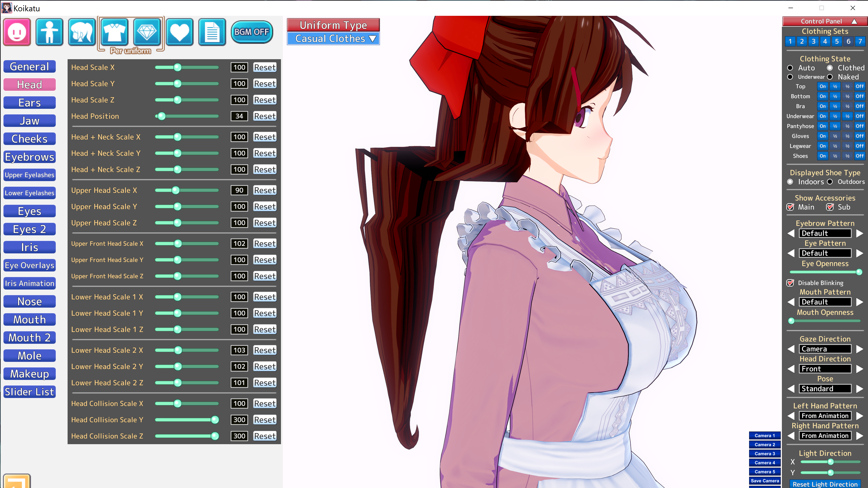Open the face editing category icon
Image resolution: width=868 pixels, height=488 pixels.
click(x=17, y=32)
